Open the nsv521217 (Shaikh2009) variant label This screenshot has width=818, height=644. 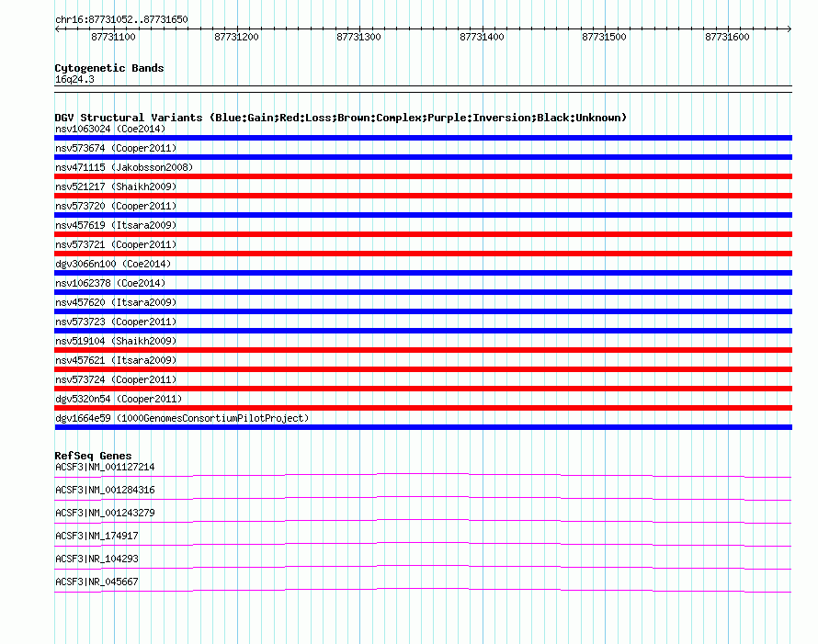point(116,186)
